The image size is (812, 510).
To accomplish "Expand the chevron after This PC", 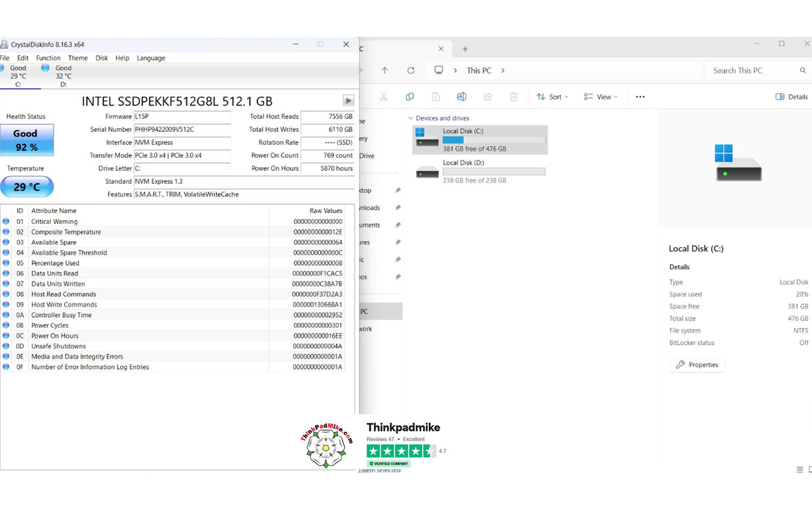I will pyautogui.click(x=503, y=70).
